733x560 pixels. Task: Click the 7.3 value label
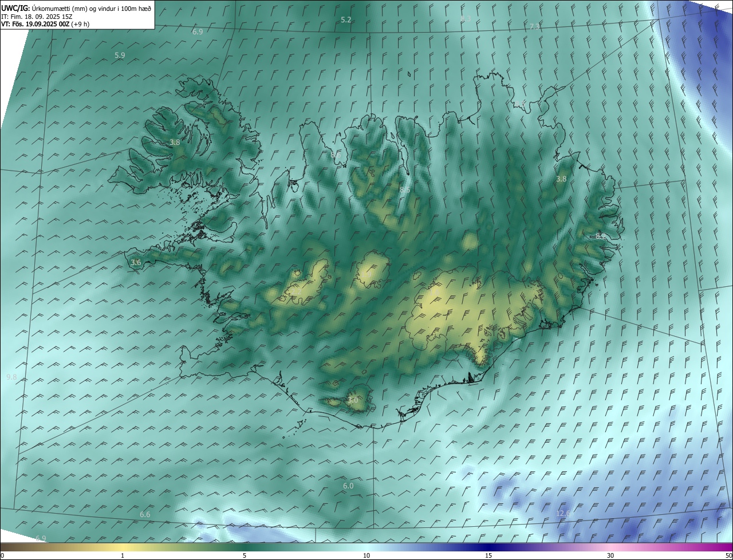(534, 26)
